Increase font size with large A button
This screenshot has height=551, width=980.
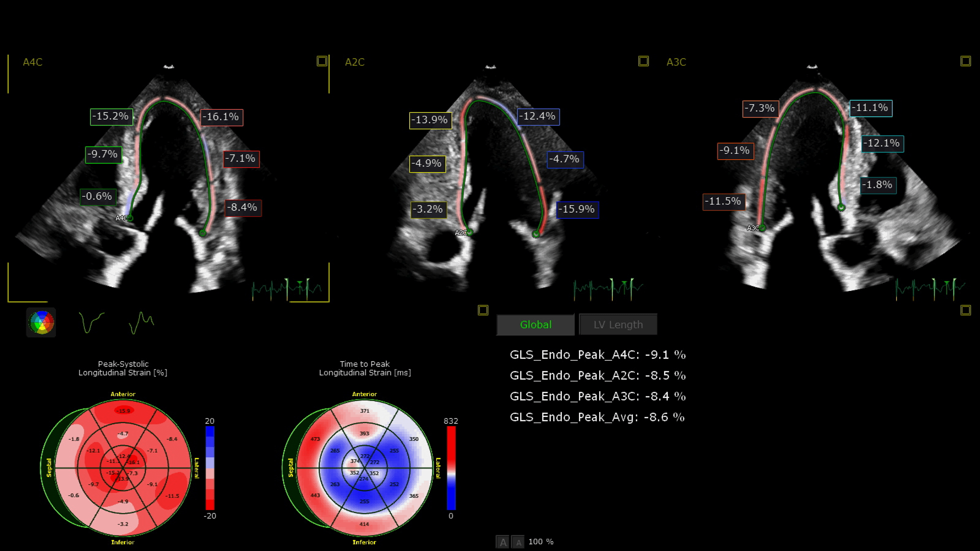(503, 542)
